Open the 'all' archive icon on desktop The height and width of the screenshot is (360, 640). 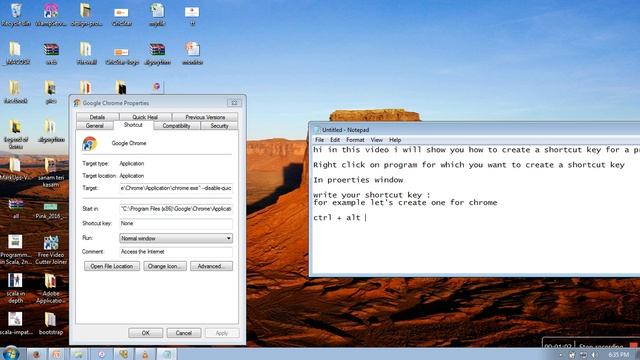tap(16, 209)
